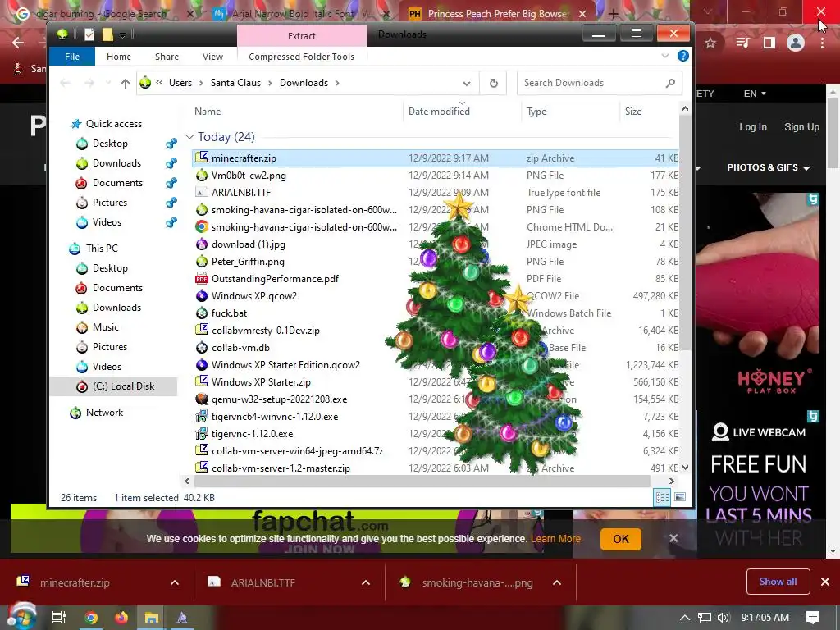Viewport: 840px width, 630px height.
Task: Switch to the View ribbon tab
Action: click(x=212, y=57)
